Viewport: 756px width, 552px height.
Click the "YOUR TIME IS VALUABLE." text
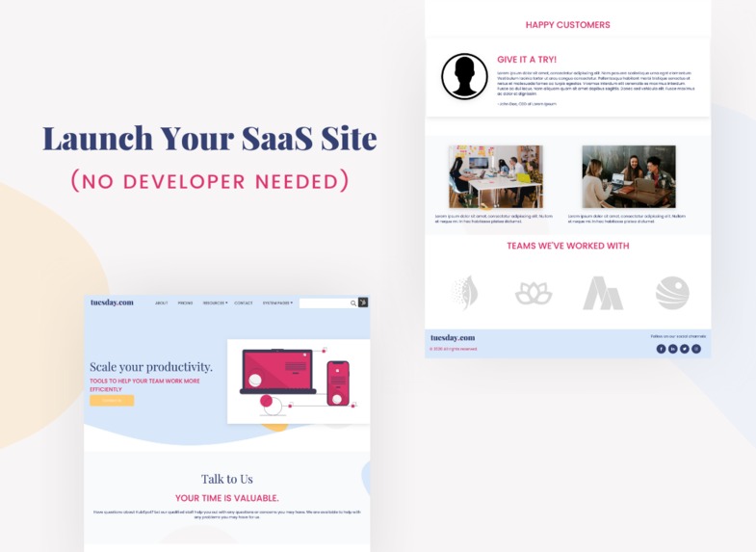226,498
